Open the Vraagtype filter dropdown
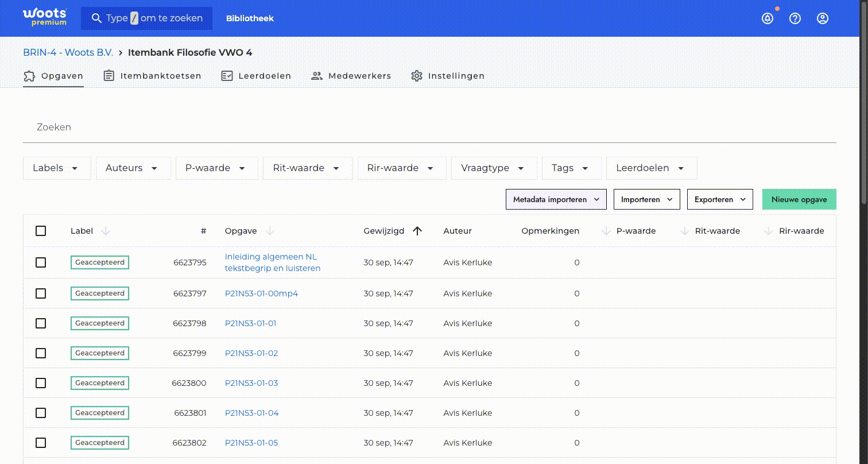The image size is (868, 464). tap(494, 168)
